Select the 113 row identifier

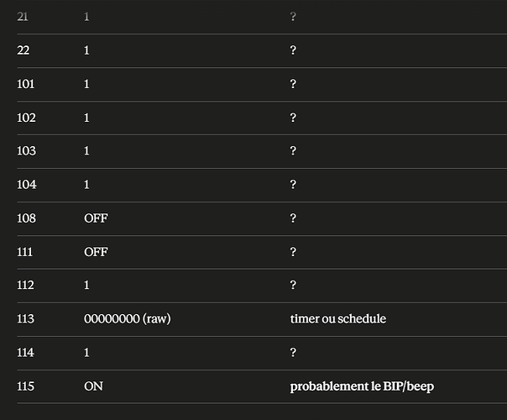[25, 319]
